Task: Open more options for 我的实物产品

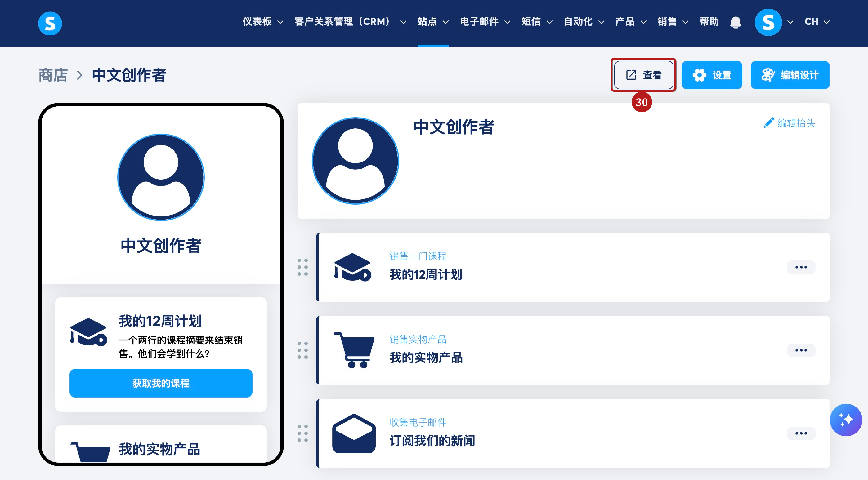Action: click(x=801, y=350)
